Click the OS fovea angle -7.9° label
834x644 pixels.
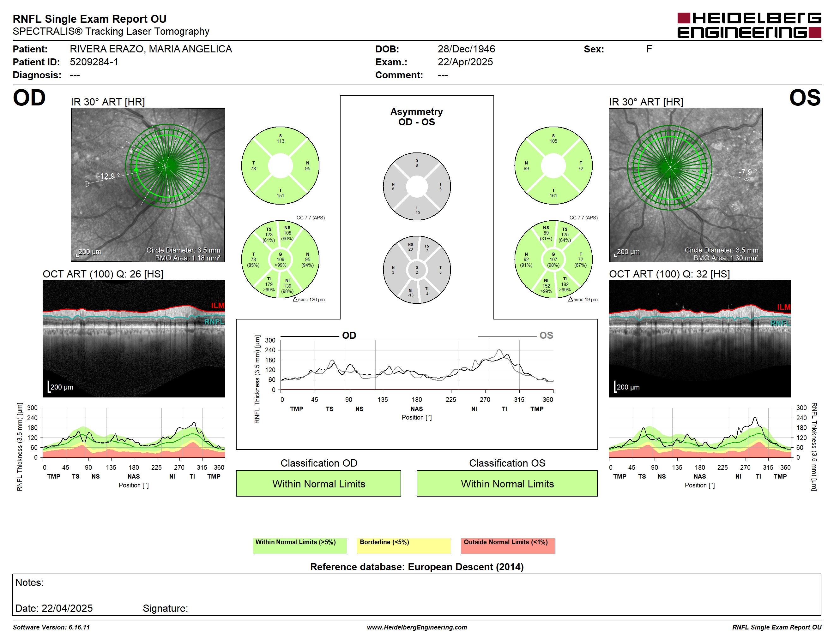(747, 172)
